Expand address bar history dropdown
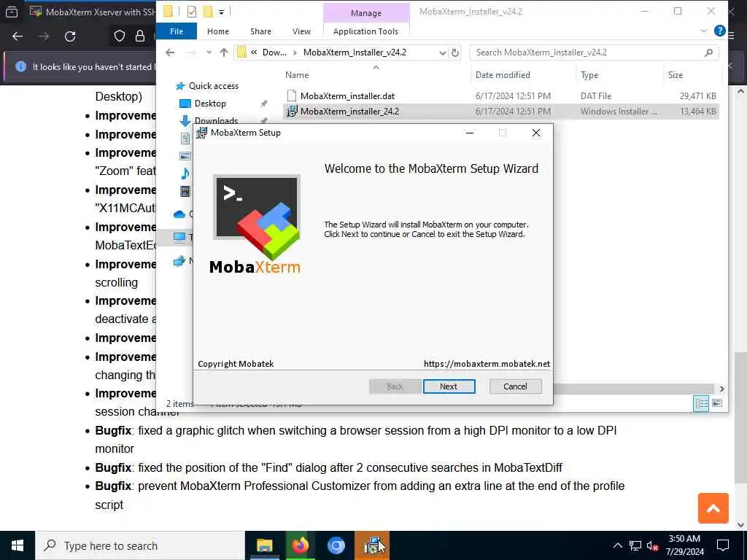 pyautogui.click(x=442, y=52)
